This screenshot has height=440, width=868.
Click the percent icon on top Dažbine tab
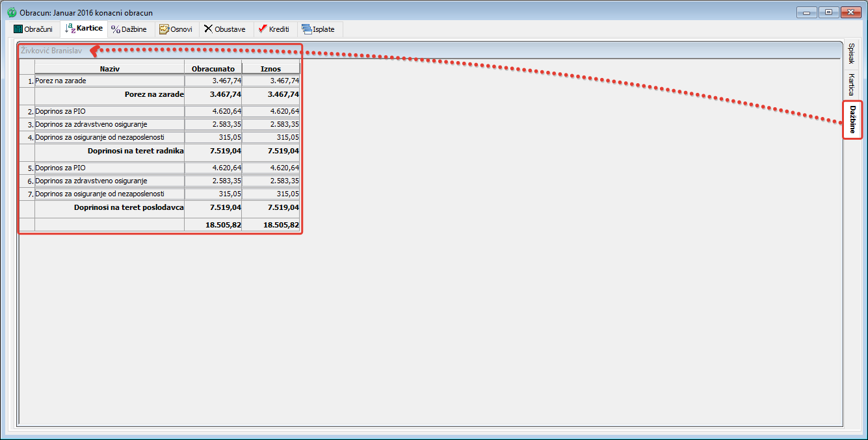pos(116,29)
